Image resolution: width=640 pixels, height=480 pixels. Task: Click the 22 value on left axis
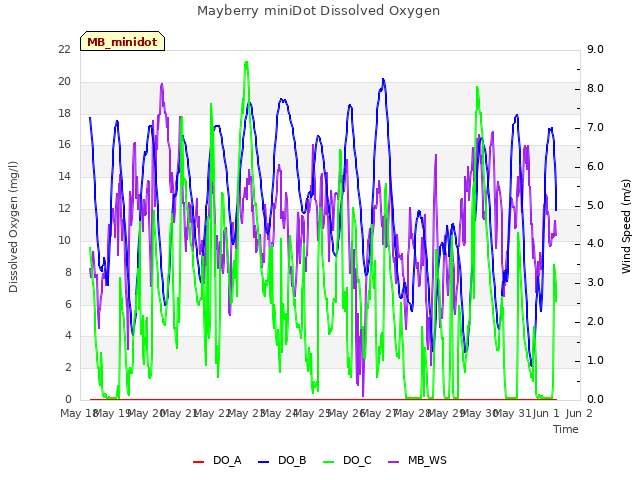[x=64, y=49]
